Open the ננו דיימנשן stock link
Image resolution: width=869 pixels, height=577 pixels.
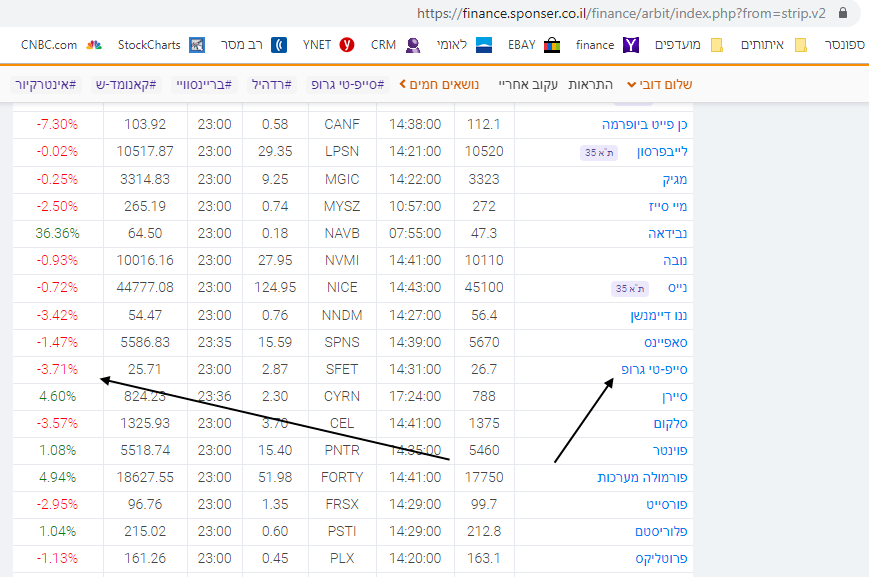point(658,315)
